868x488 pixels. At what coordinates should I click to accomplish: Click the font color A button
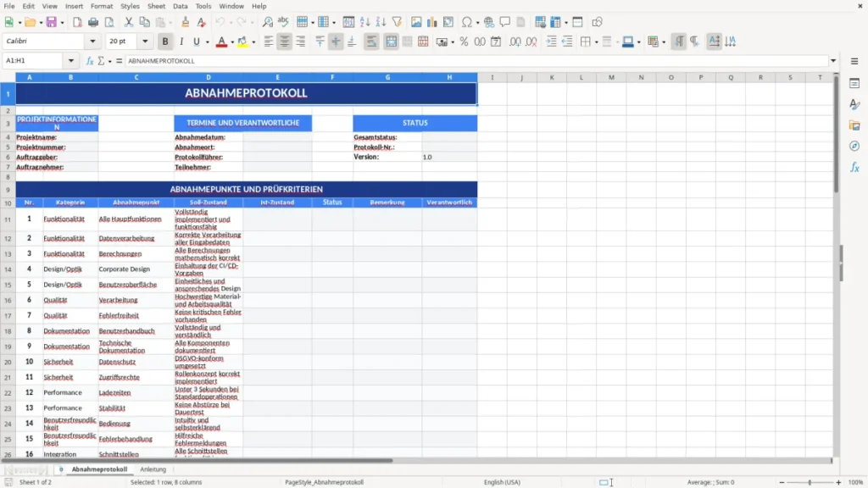point(221,42)
